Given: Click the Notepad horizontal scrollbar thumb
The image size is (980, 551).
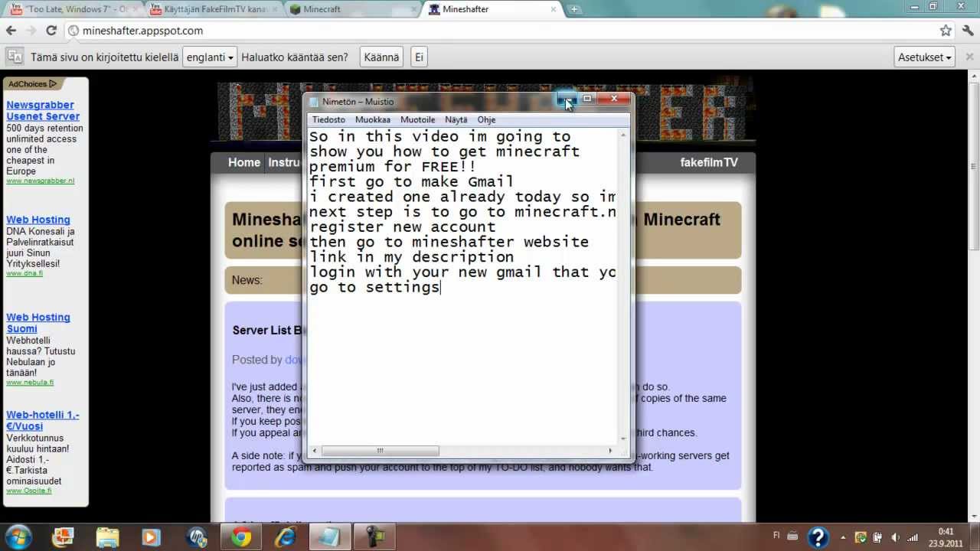Looking at the screenshot, I should click(380, 451).
